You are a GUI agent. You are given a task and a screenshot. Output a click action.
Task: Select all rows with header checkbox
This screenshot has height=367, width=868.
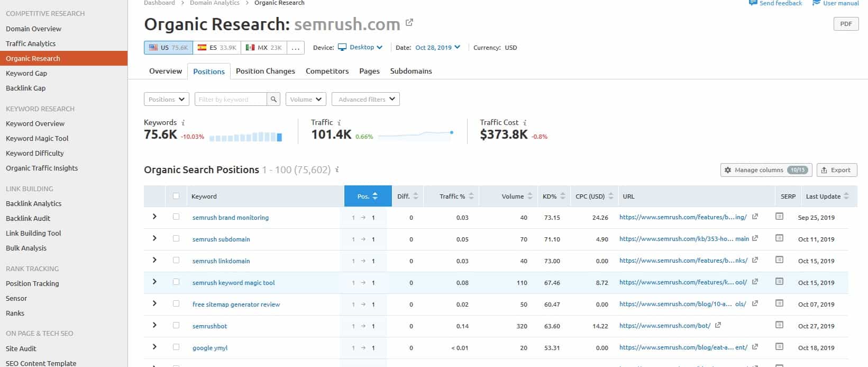176,196
